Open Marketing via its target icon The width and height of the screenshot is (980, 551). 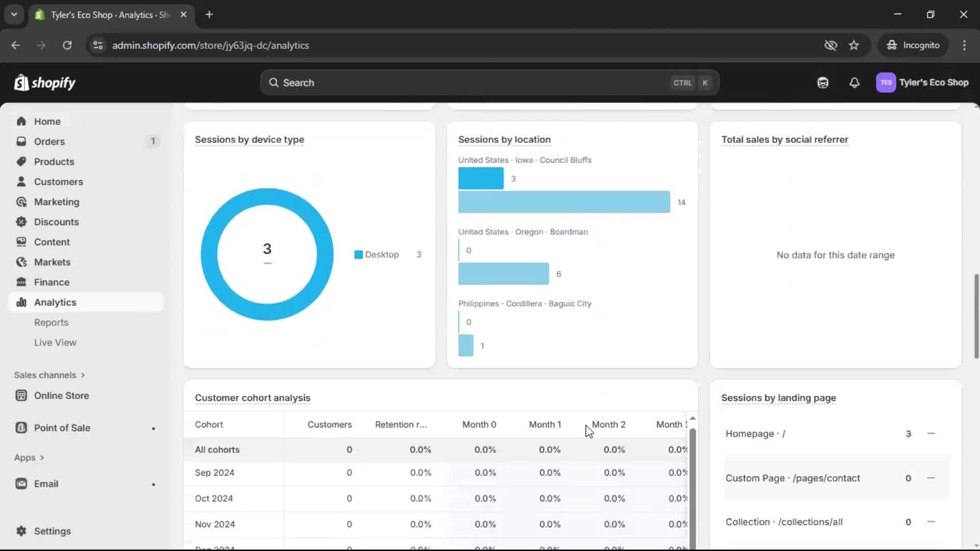[21, 202]
